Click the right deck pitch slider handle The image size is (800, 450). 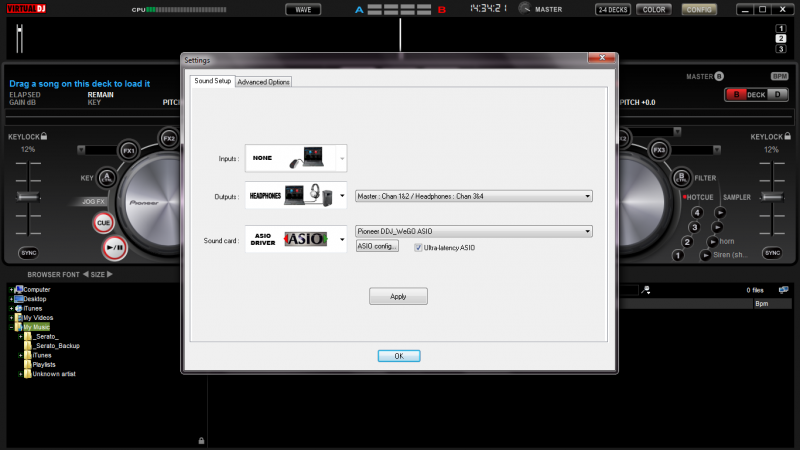click(x=771, y=195)
